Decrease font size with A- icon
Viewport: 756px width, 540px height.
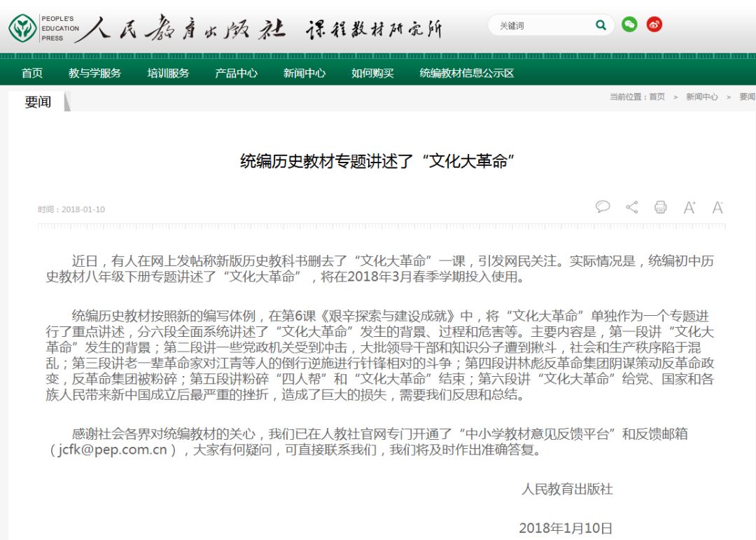click(718, 207)
